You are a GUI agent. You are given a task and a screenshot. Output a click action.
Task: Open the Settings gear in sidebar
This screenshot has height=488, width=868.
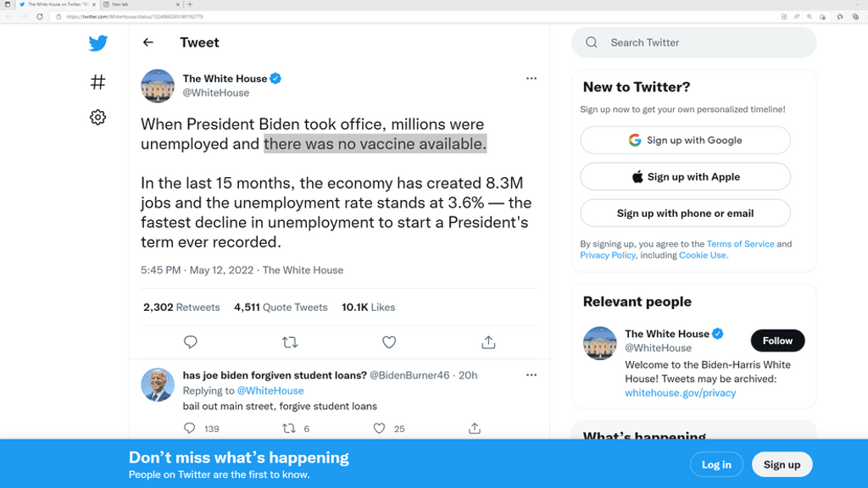98,117
